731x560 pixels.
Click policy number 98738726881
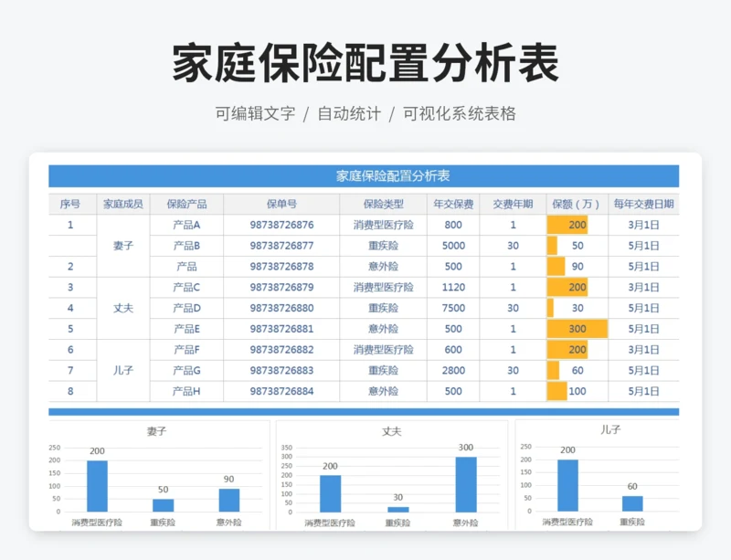pyautogui.click(x=281, y=329)
